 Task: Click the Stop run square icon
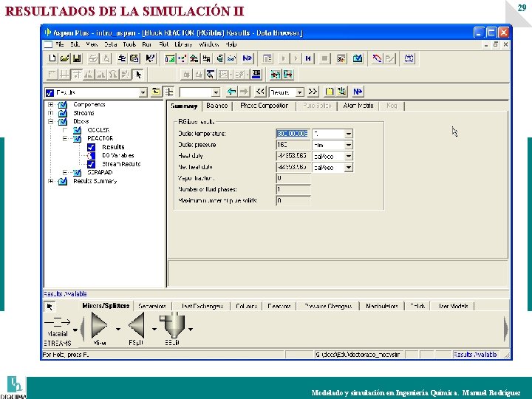coord(324,58)
